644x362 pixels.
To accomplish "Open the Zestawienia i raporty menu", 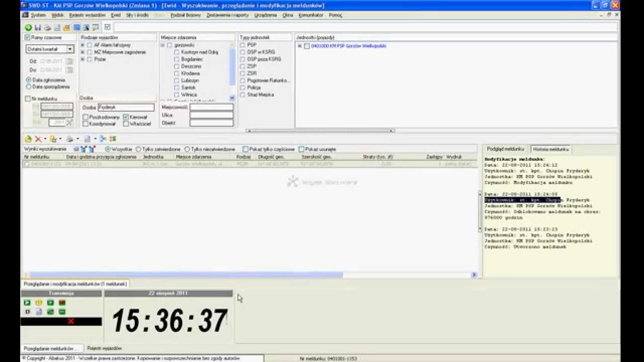I will [x=227, y=15].
